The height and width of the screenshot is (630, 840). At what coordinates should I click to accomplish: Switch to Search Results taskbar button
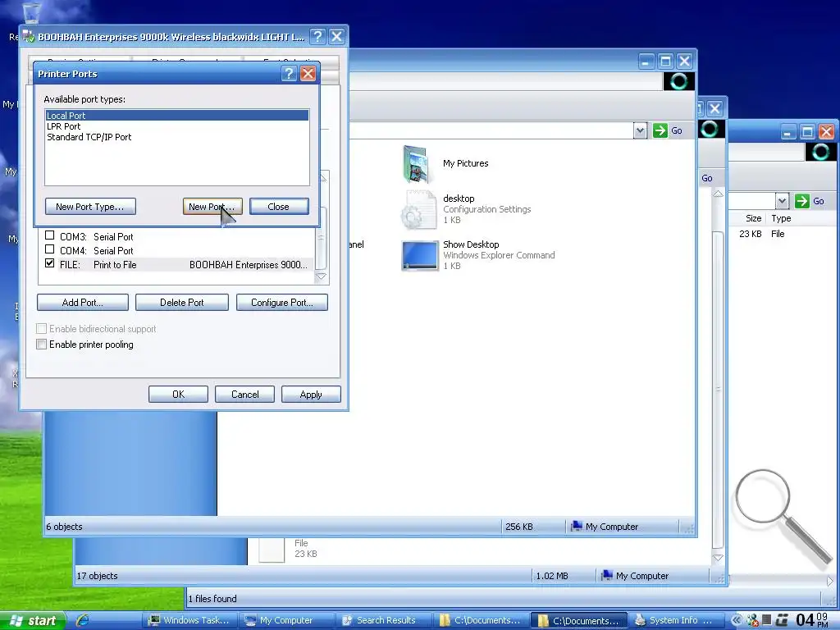384,620
